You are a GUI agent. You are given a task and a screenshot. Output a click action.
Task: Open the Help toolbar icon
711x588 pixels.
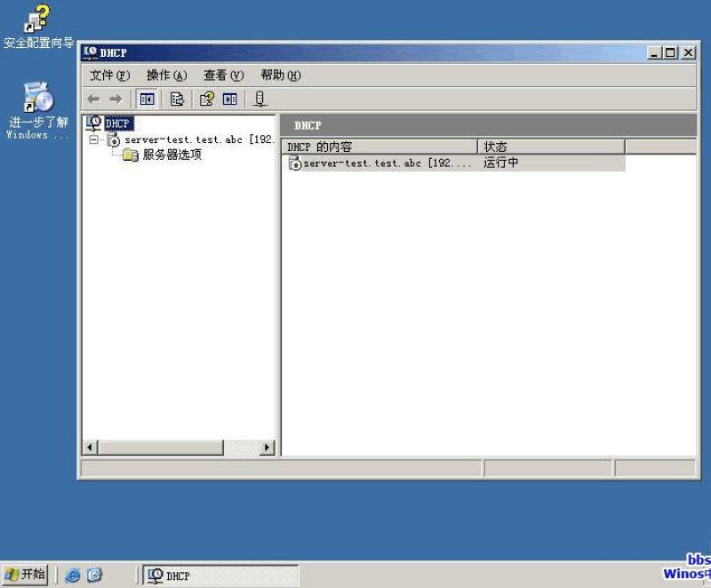pos(206,99)
